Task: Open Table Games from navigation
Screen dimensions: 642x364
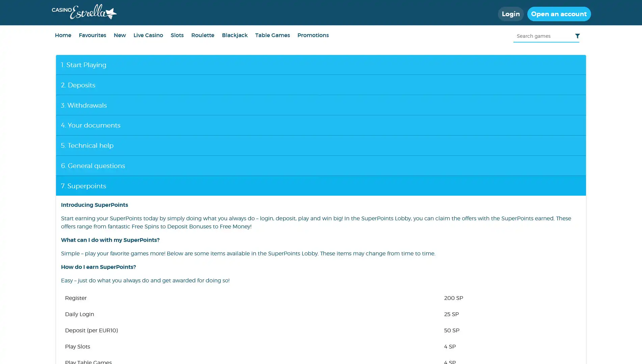Action: (x=272, y=35)
